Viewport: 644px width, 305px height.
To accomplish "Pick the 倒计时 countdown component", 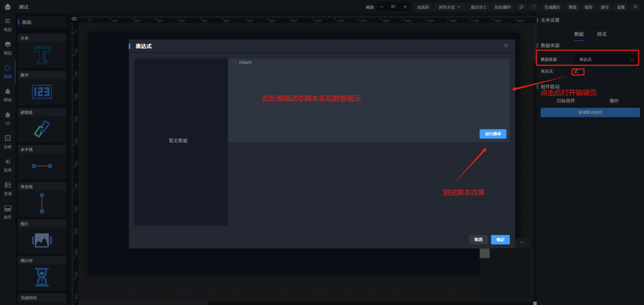I will point(42,274).
